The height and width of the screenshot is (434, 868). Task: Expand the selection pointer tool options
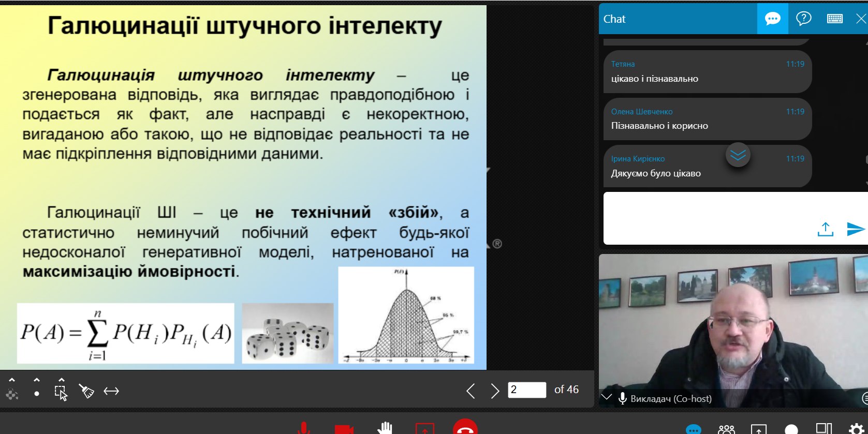tap(61, 380)
